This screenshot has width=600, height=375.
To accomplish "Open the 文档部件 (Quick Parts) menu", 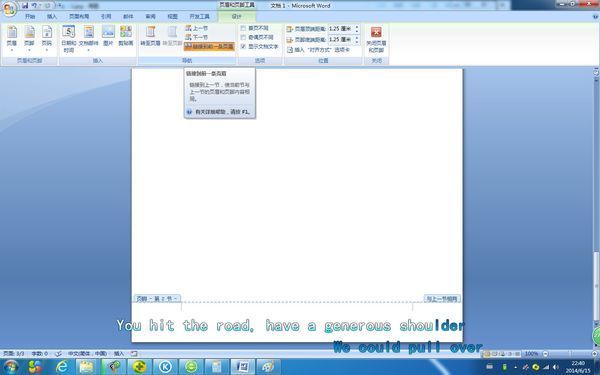I will (88, 39).
